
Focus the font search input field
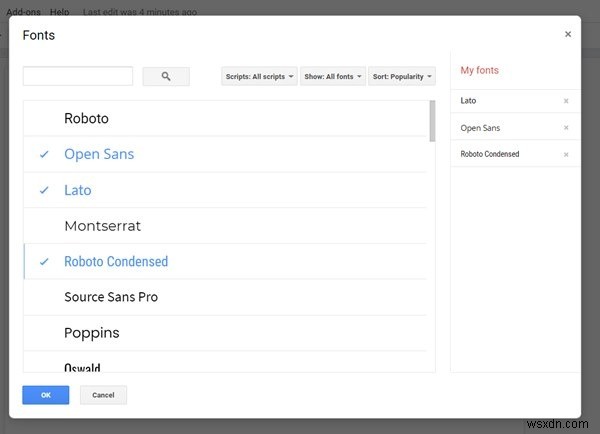(78, 76)
